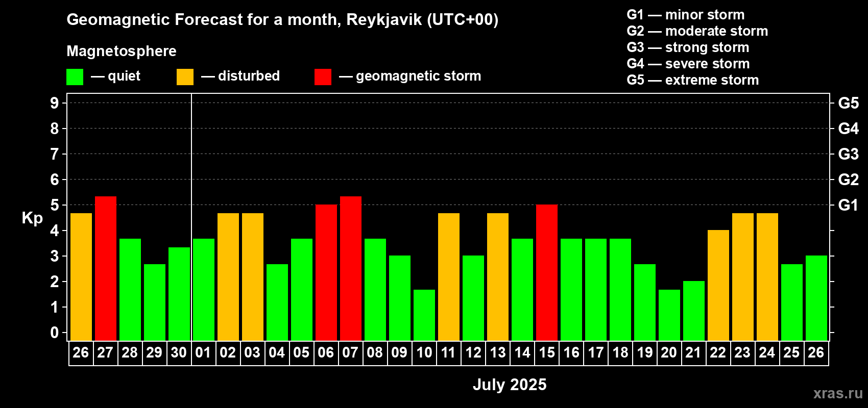Select the orange bar for June 26
Image resolution: width=868 pixels, height=408 pixels.
[x=81, y=277]
